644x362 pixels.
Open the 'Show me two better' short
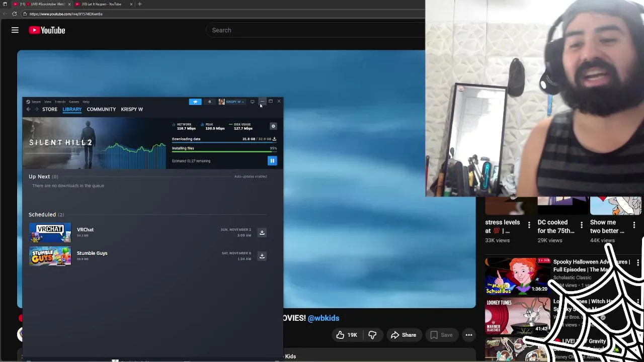tap(607, 227)
